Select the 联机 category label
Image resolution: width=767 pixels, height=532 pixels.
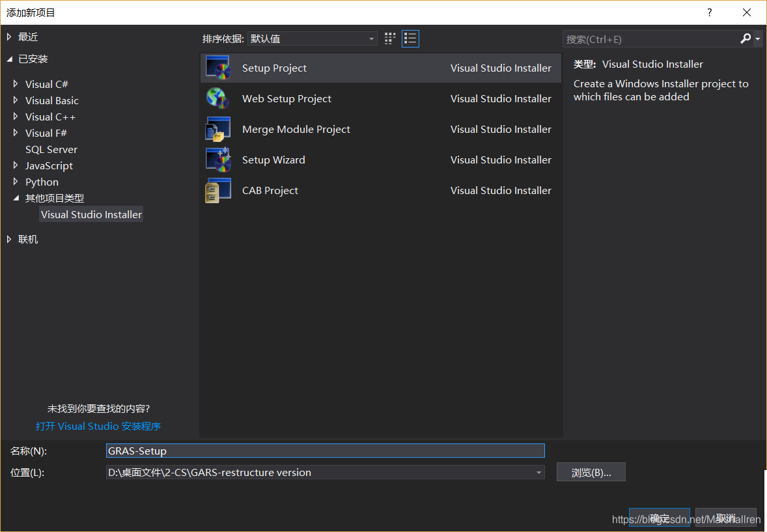tap(28, 240)
